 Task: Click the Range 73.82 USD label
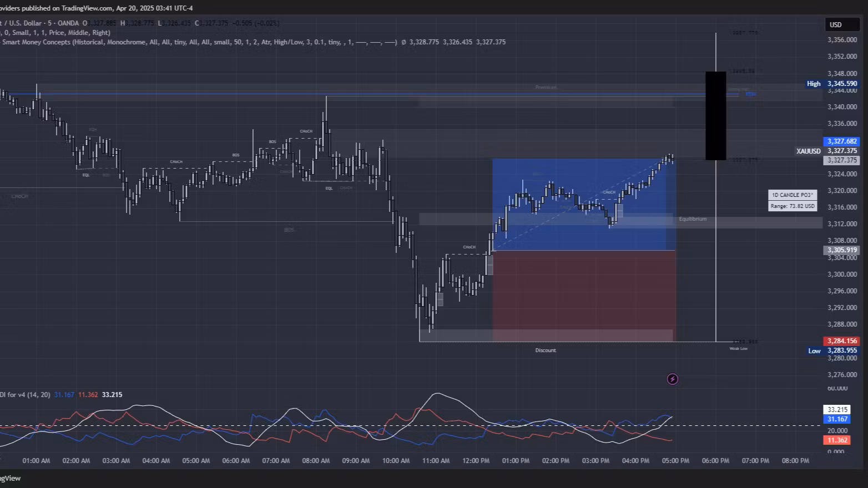[792, 206]
